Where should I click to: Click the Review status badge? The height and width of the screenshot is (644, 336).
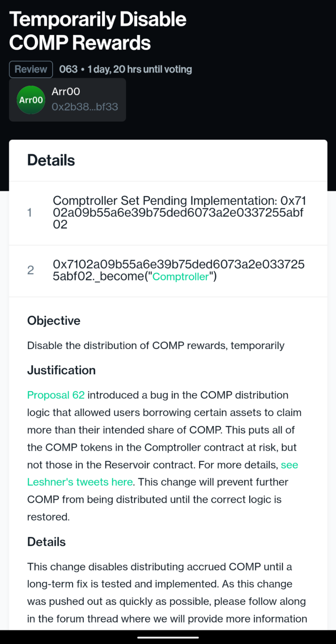tap(31, 69)
